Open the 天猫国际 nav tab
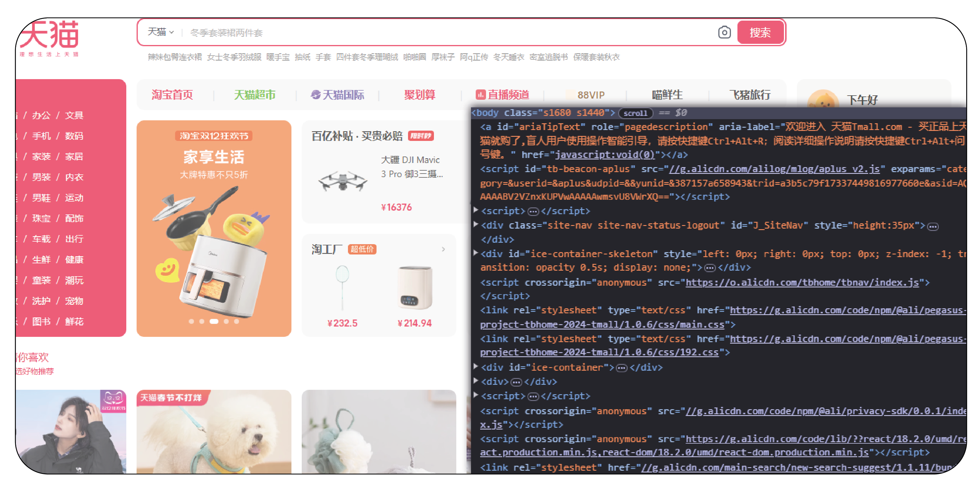The height and width of the screenshot is (486, 980). tap(337, 95)
